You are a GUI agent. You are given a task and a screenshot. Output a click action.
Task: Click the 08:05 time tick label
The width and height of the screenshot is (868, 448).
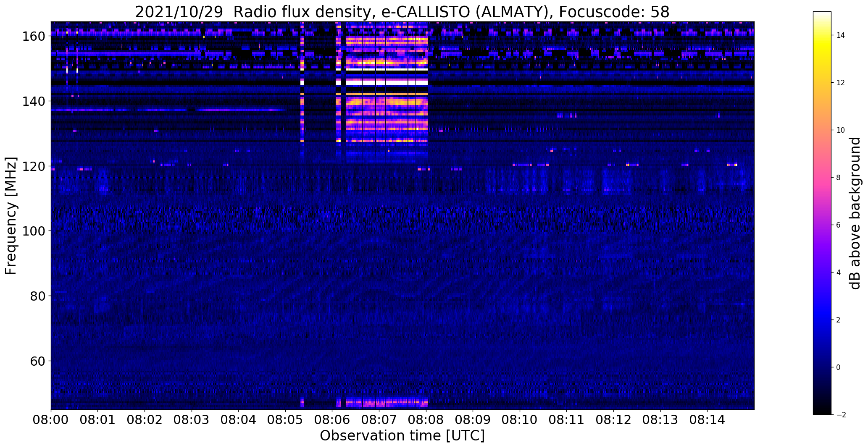(285, 420)
